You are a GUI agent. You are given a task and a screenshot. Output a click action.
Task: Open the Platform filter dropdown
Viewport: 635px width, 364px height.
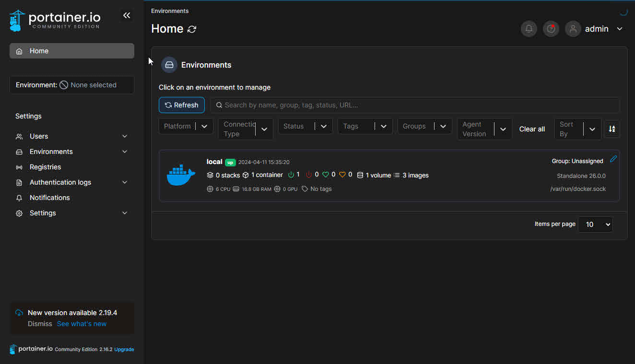[186, 126]
